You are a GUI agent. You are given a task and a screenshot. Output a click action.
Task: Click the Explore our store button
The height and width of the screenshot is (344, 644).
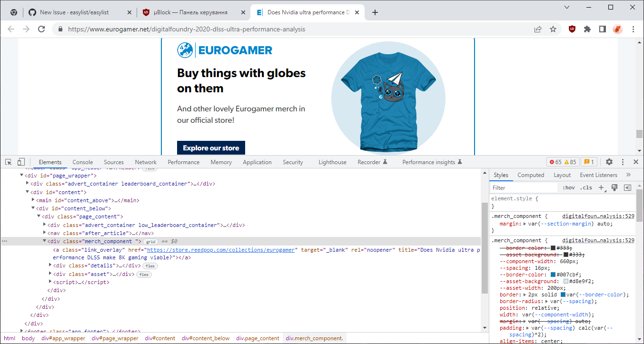211,147
